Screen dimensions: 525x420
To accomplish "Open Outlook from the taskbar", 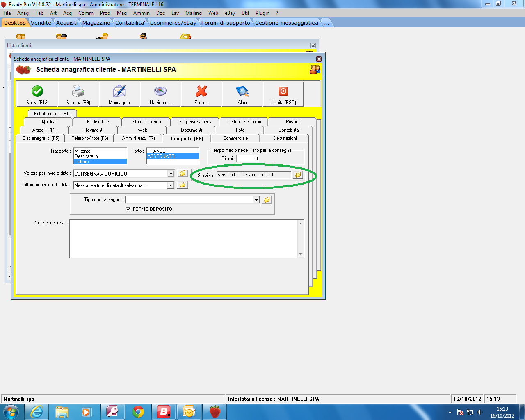I will [189, 412].
